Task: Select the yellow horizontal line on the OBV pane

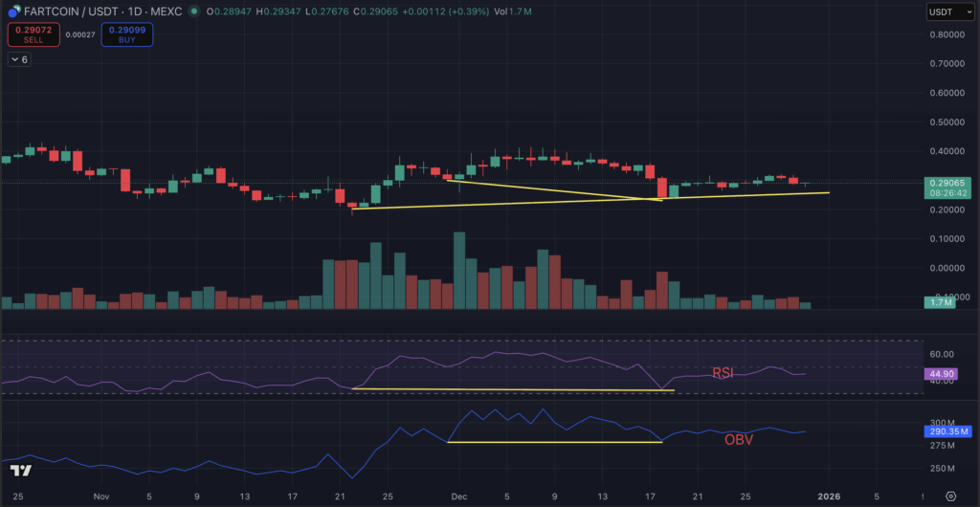Action: [555, 442]
